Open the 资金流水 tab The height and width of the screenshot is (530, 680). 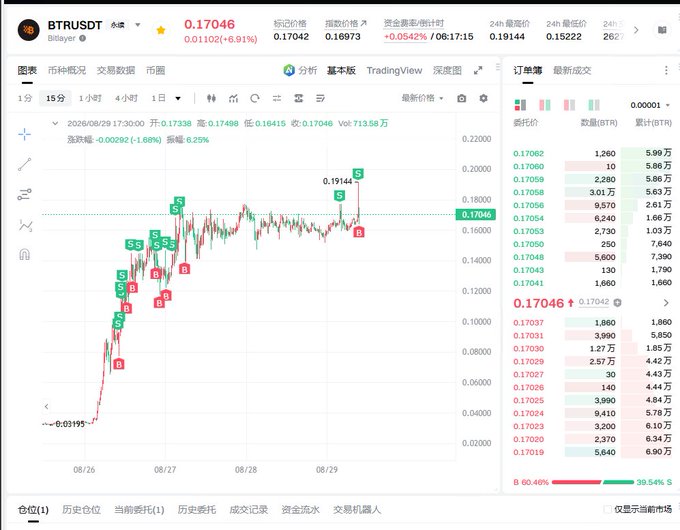coord(301,510)
